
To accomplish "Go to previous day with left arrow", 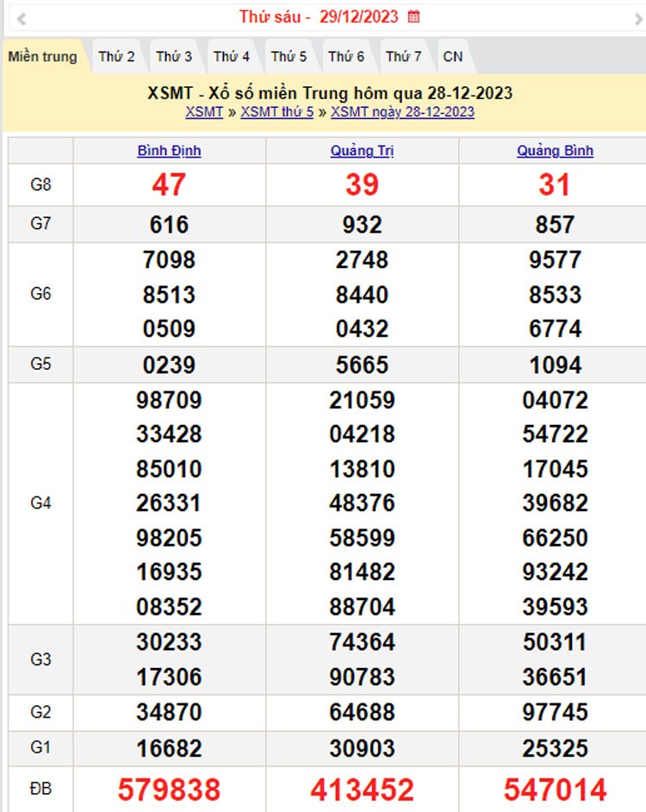I will click(x=22, y=18).
